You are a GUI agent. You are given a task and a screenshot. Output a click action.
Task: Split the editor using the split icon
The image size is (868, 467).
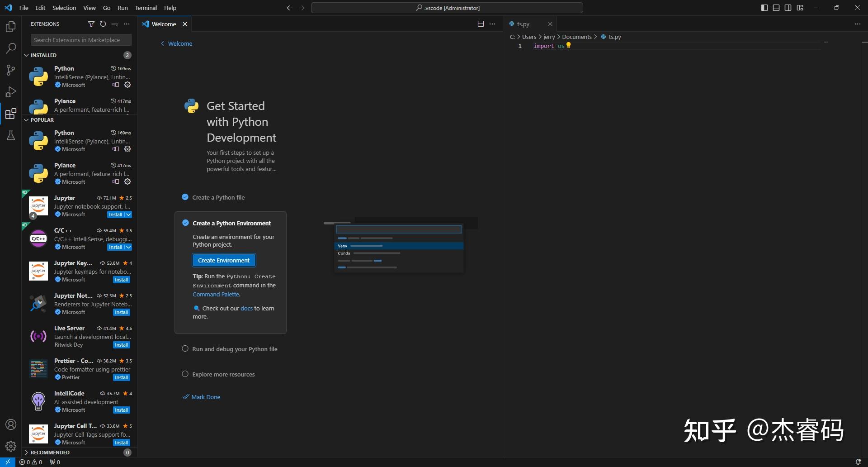click(480, 24)
